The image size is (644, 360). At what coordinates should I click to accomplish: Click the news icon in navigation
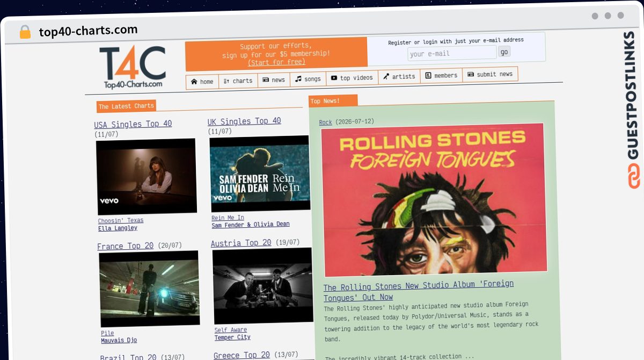pyautogui.click(x=266, y=80)
